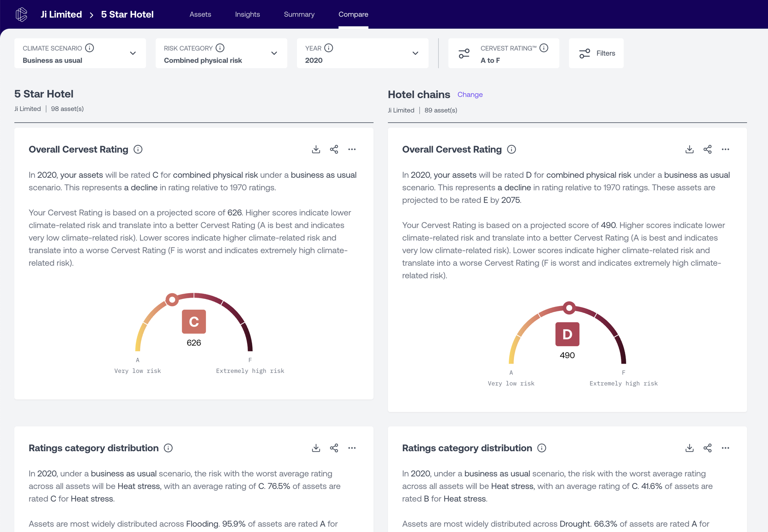The height and width of the screenshot is (532, 768).
Task: Show info for Risk Category
Action: click(220, 48)
